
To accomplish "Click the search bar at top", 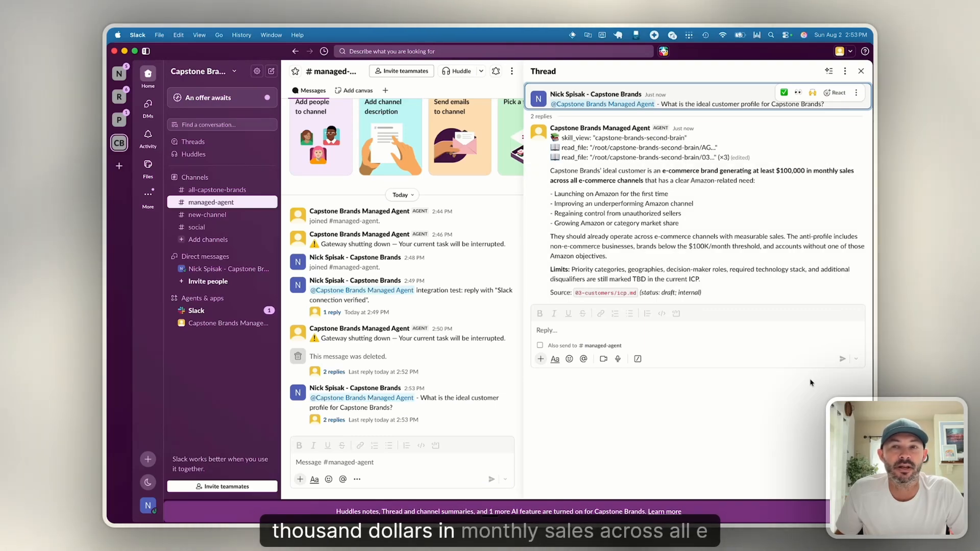I will (x=494, y=51).
